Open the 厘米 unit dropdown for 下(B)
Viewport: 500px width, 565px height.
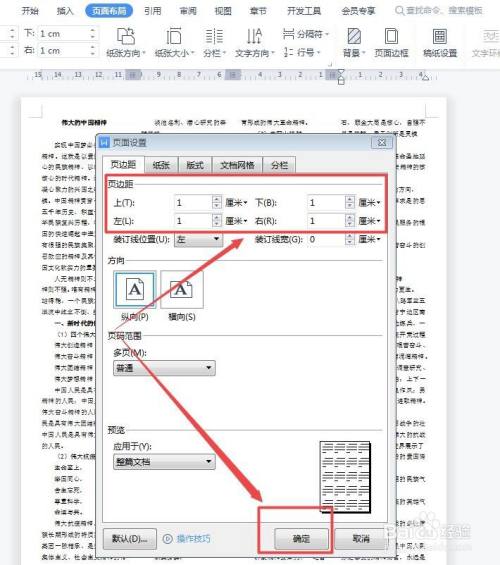[x=370, y=203]
